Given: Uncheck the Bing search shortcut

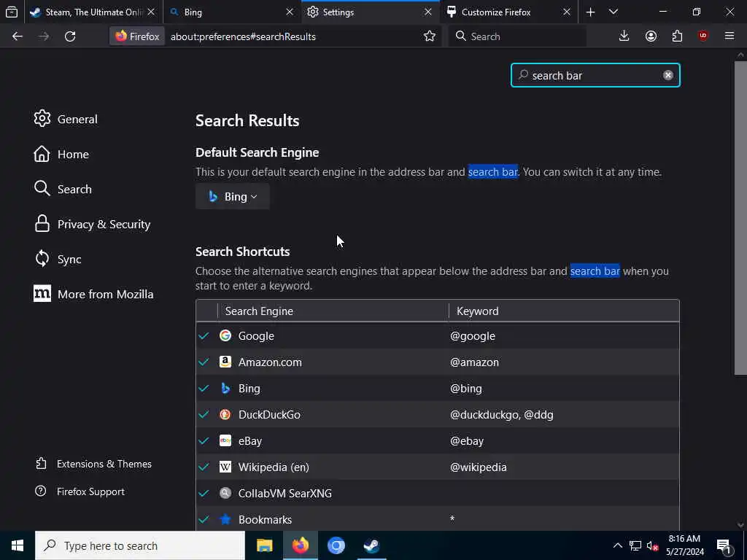Looking at the screenshot, I should [204, 388].
